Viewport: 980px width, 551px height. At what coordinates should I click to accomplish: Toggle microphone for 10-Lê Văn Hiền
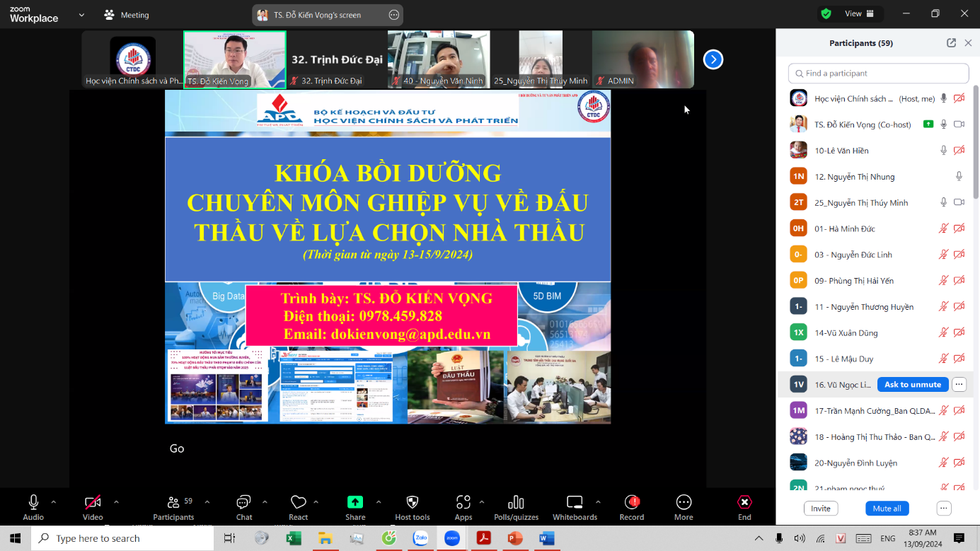[943, 151]
